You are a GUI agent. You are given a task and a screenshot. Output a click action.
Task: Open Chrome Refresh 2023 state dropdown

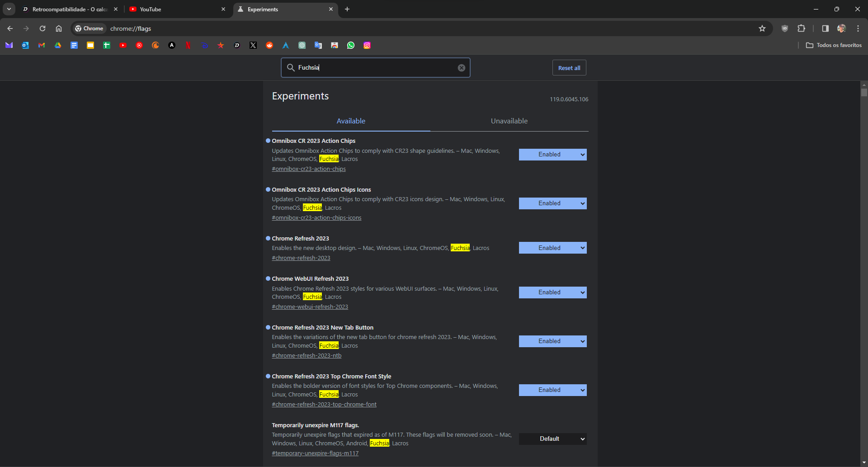click(552, 248)
